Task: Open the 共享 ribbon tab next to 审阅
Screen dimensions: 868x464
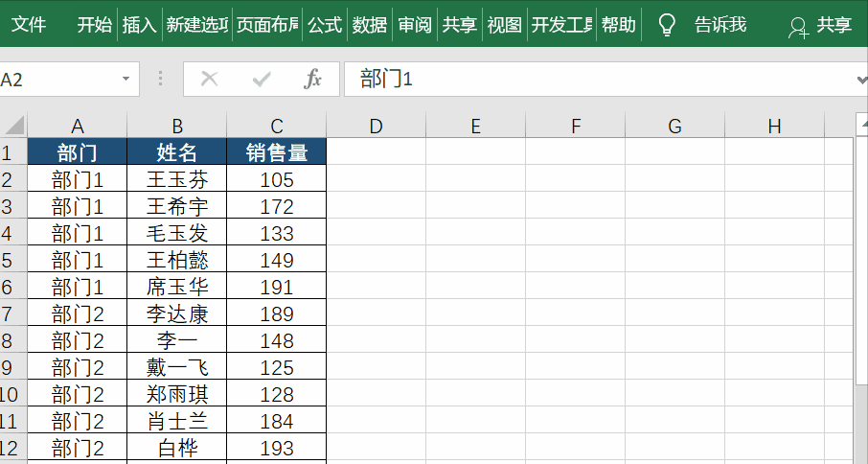Action: pyautogui.click(x=460, y=24)
